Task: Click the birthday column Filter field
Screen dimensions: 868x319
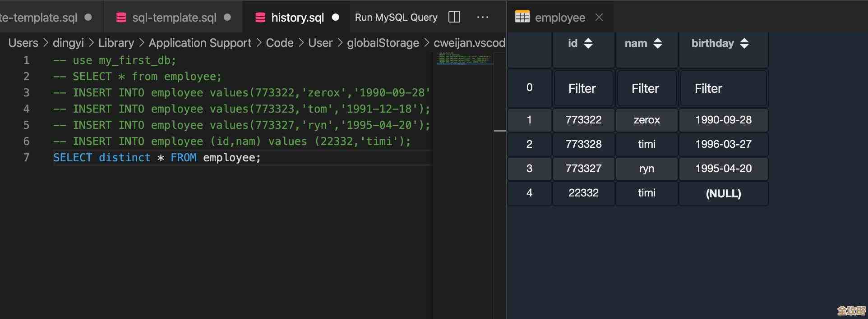Action: (723, 88)
